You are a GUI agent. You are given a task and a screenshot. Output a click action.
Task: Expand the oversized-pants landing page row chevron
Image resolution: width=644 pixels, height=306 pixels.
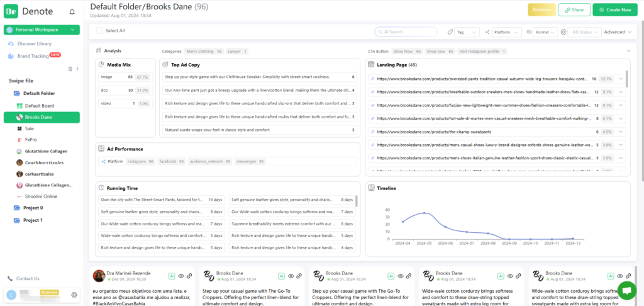click(621, 79)
